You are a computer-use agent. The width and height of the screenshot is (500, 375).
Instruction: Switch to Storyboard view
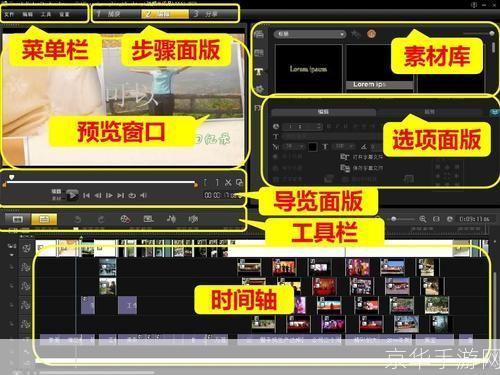coord(18,219)
